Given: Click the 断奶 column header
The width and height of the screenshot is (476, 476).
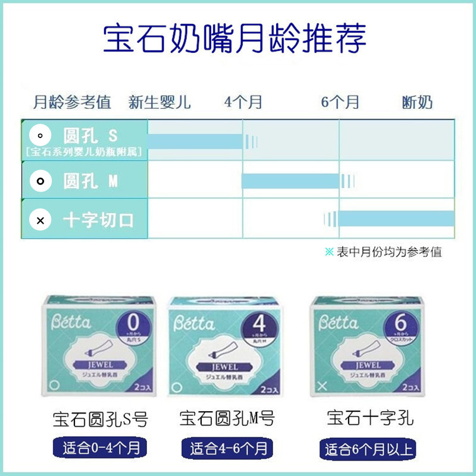Looking at the screenshot, I should pyautogui.click(x=418, y=102).
